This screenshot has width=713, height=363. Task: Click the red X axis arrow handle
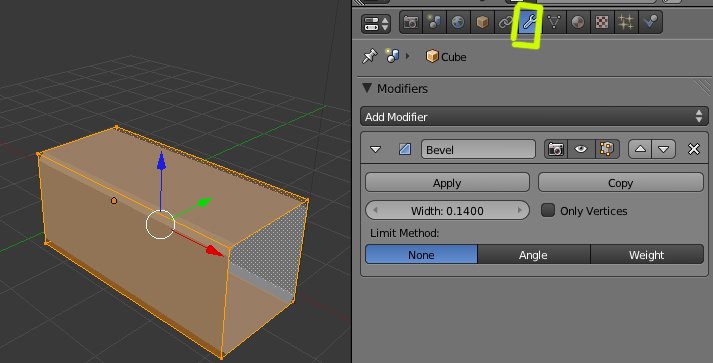pos(214,251)
